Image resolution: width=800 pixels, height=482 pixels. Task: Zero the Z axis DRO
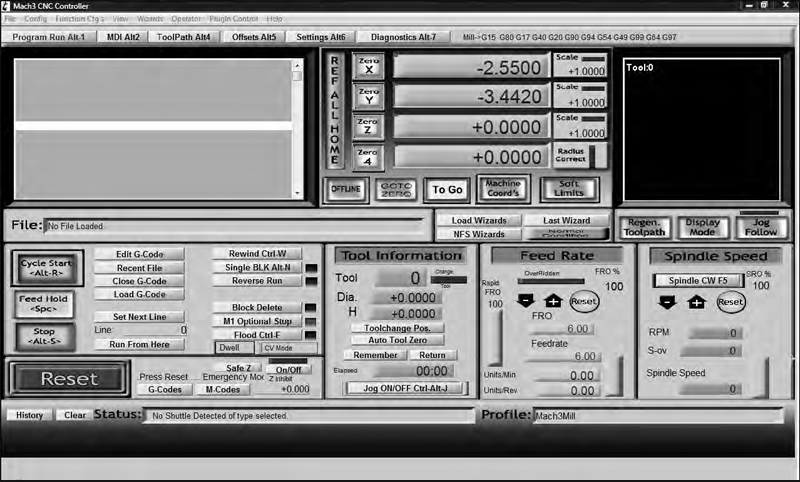pos(368,126)
